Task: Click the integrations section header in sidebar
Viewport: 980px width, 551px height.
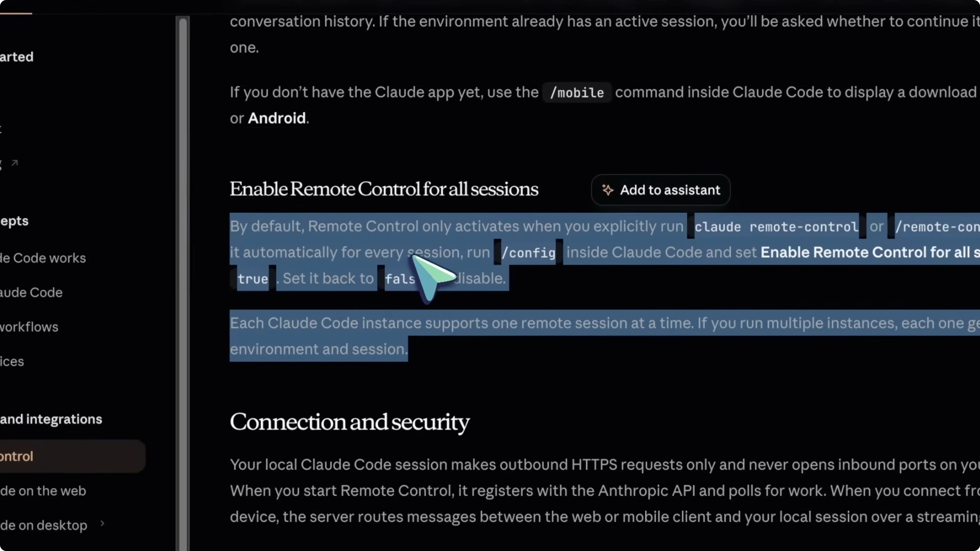Action: click(x=51, y=420)
